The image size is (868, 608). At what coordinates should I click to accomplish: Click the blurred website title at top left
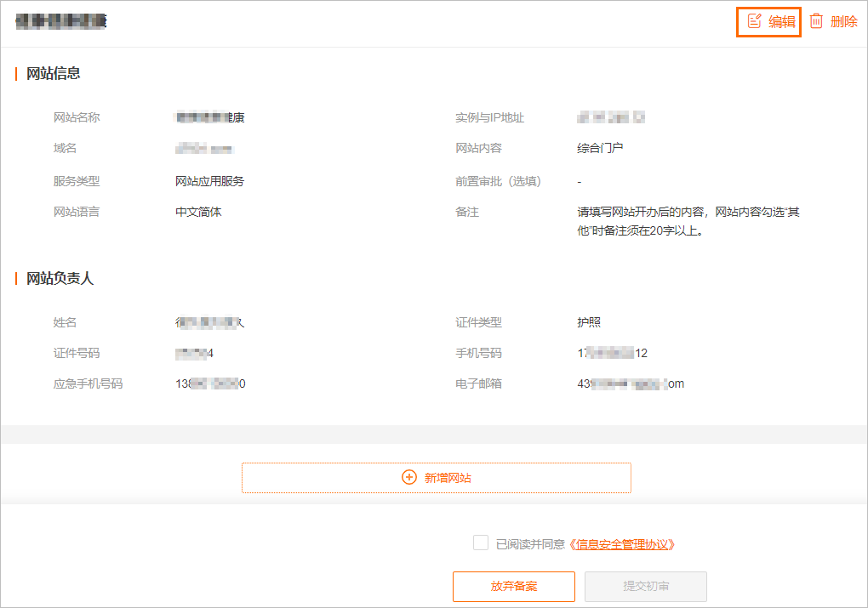pyautogui.click(x=60, y=20)
